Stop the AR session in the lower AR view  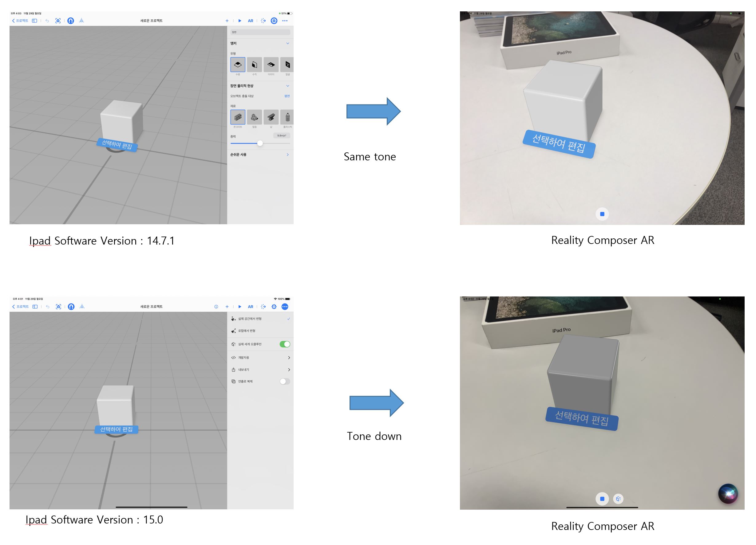click(602, 499)
